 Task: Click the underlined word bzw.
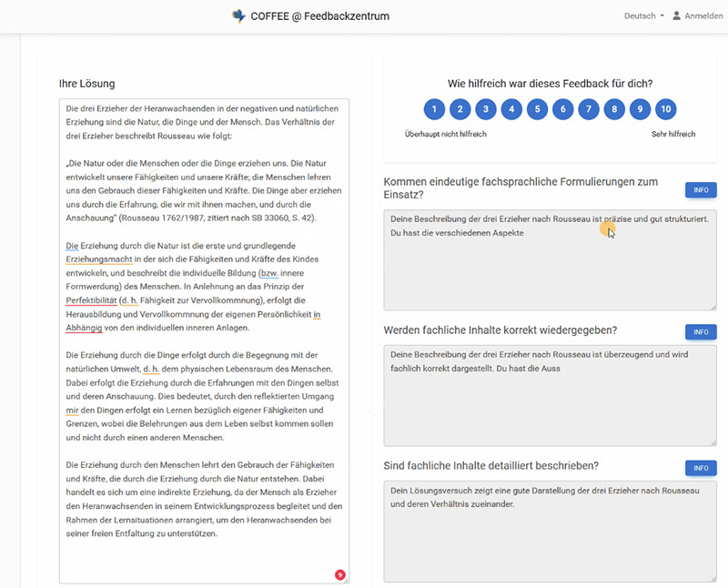269,273
